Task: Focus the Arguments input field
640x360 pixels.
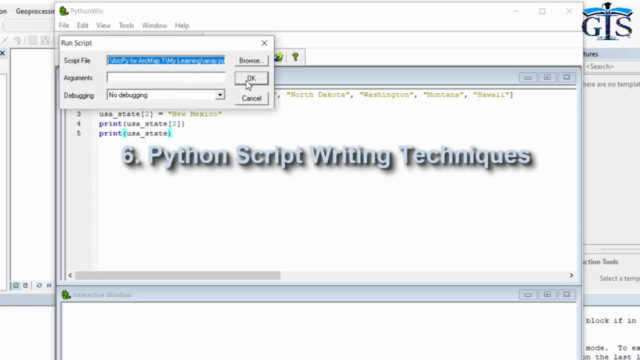Action: click(x=166, y=78)
